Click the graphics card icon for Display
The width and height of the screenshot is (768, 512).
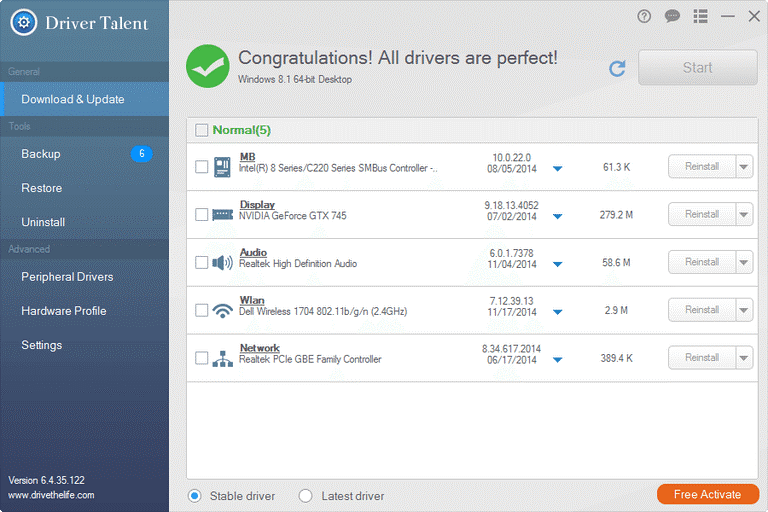pos(222,215)
